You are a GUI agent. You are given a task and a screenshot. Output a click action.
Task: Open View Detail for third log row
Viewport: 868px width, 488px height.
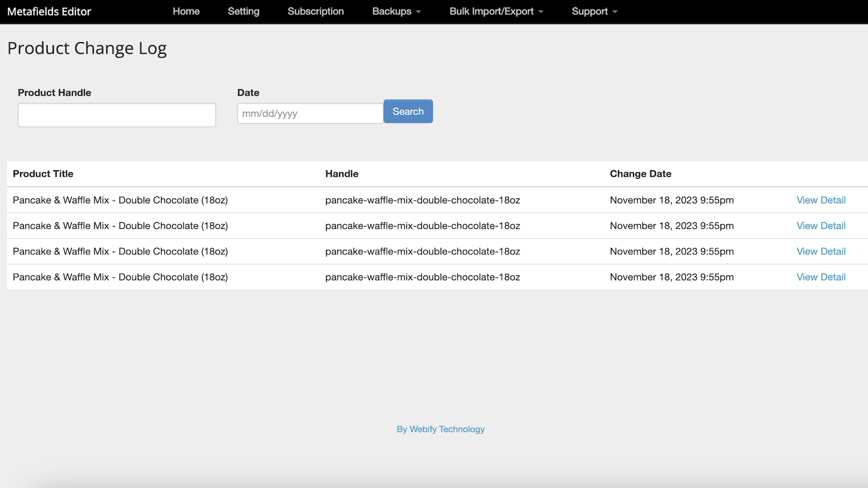[x=821, y=252]
